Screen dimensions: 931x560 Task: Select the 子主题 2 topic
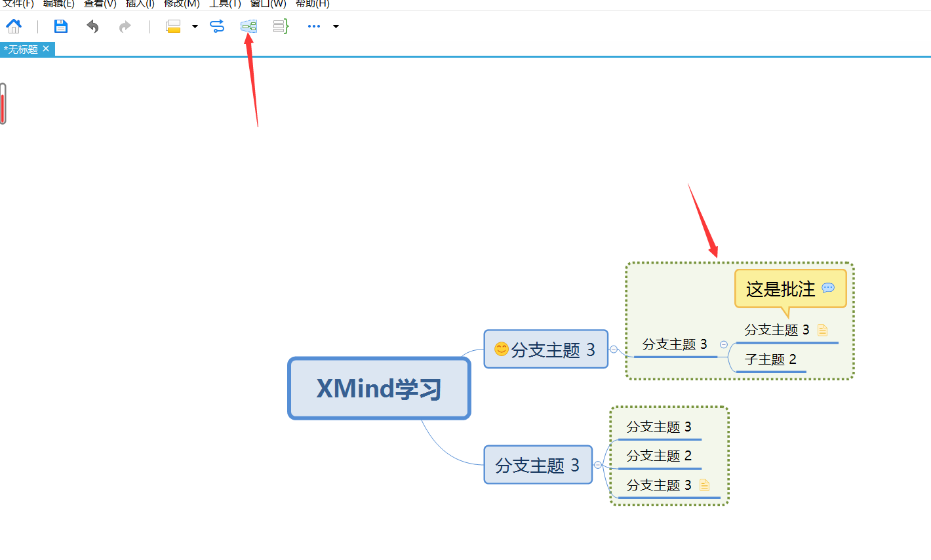771,359
